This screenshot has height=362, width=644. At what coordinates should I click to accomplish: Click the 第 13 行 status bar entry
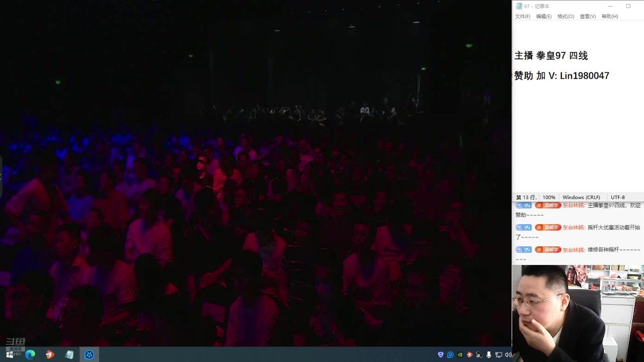pyautogui.click(x=526, y=198)
